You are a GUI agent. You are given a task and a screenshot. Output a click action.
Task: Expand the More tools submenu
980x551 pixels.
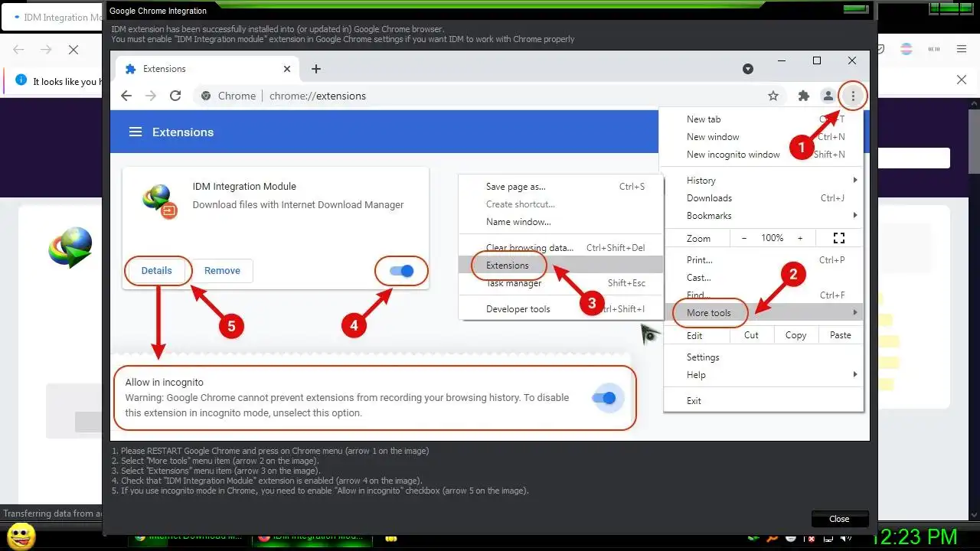tap(763, 312)
